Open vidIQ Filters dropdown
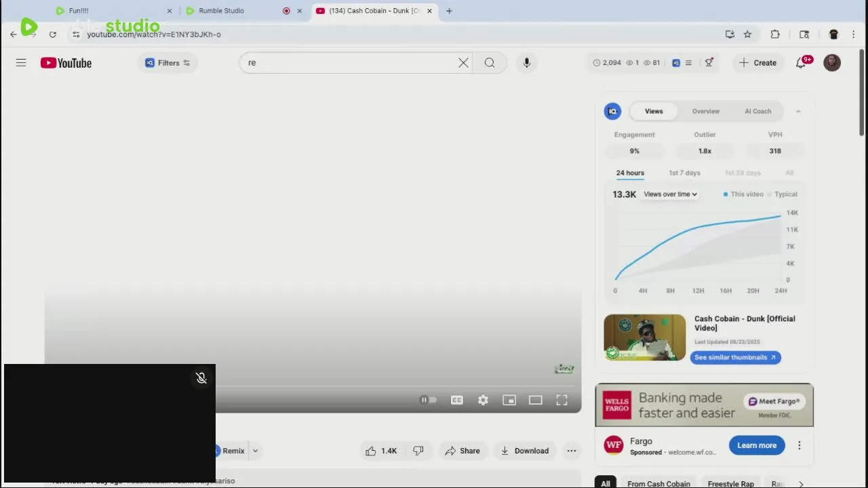 pos(167,63)
